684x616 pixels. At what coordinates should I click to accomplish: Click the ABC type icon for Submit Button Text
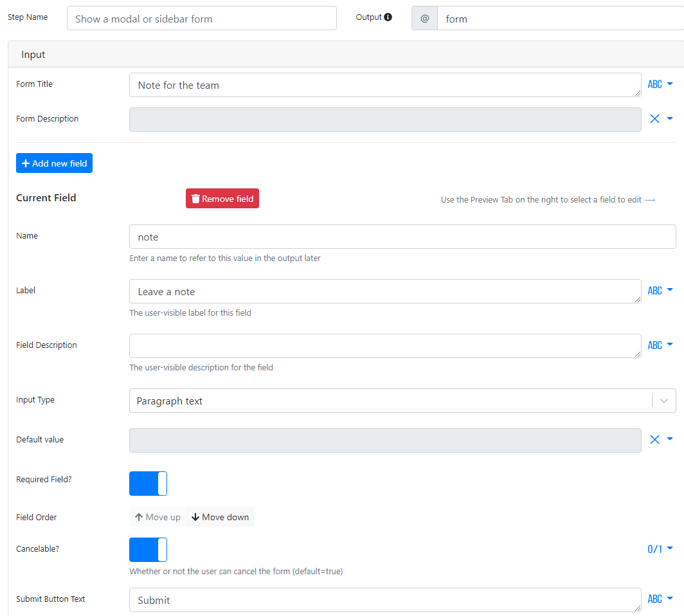coord(655,599)
